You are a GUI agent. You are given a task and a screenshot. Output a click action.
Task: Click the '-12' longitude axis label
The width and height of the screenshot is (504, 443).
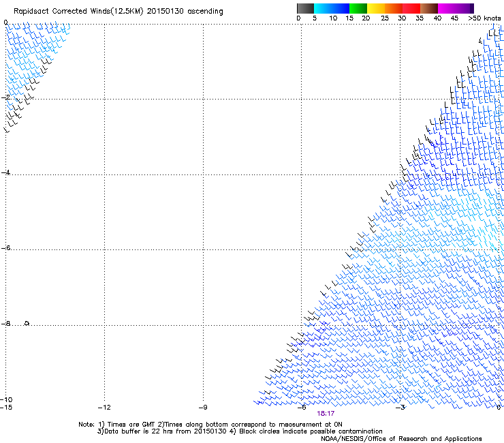point(104,408)
